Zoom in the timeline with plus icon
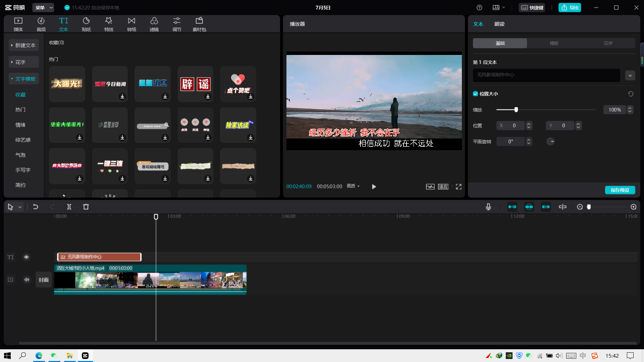Viewport: 644px width, 362px height. point(633,207)
